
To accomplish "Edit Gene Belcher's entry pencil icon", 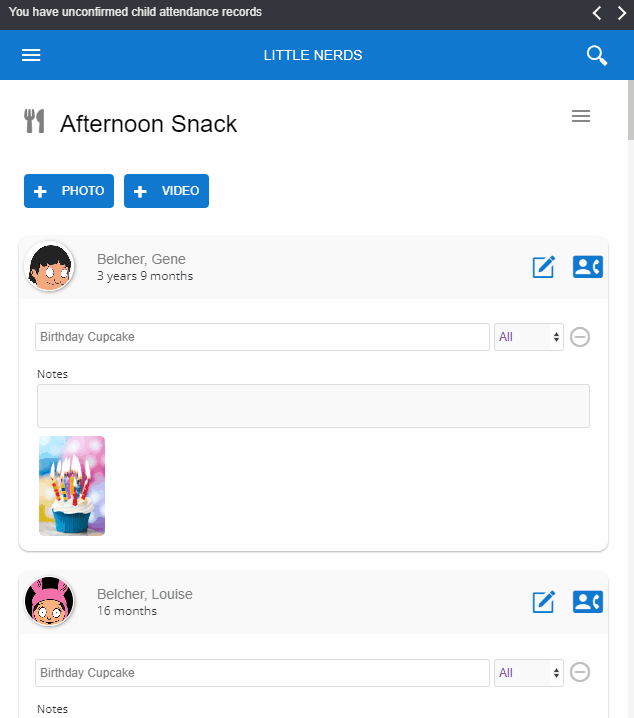I will click(544, 267).
